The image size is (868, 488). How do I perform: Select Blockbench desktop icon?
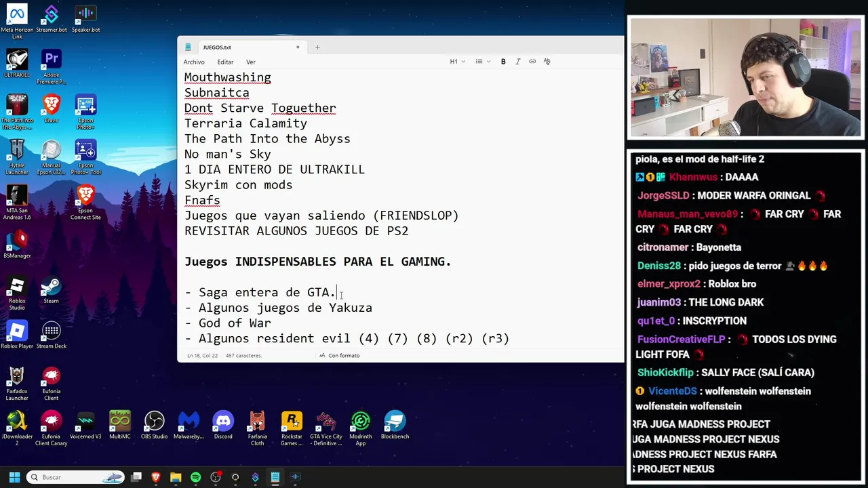(x=395, y=425)
